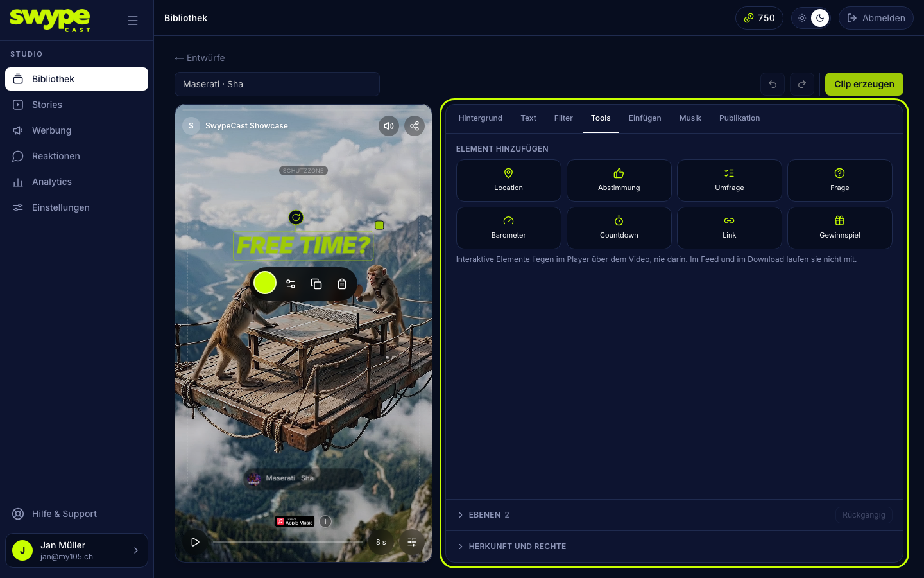Show the music info icon

[326, 521]
